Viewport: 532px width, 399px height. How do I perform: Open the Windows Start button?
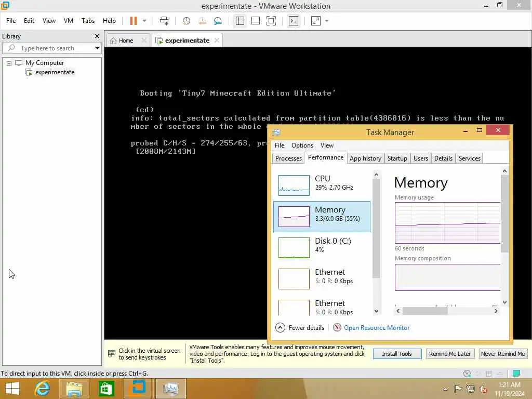point(12,389)
